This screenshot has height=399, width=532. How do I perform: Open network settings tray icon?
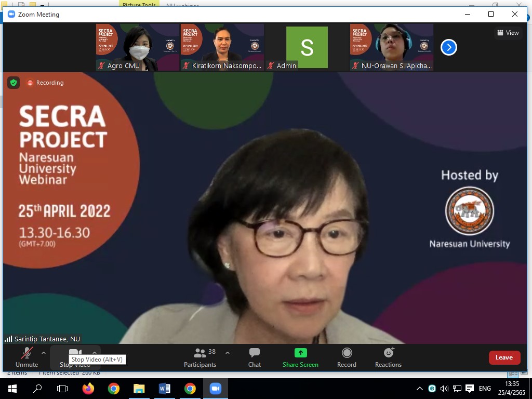click(x=457, y=389)
